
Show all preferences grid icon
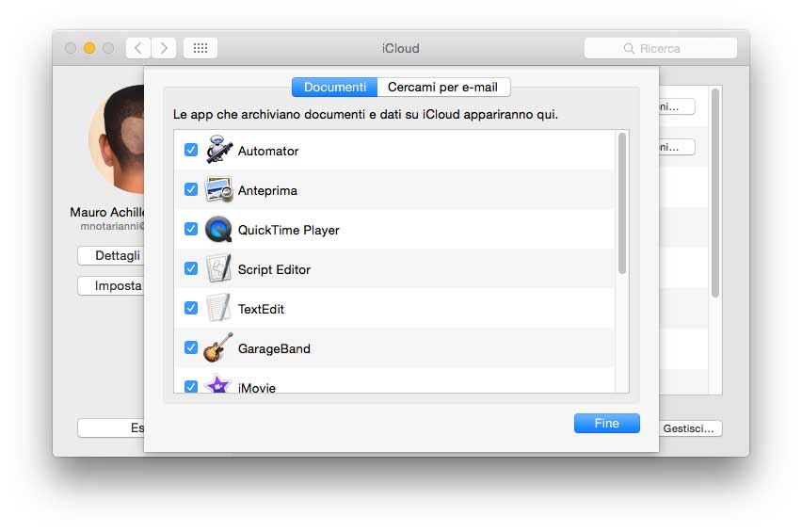[x=200, y=48]
